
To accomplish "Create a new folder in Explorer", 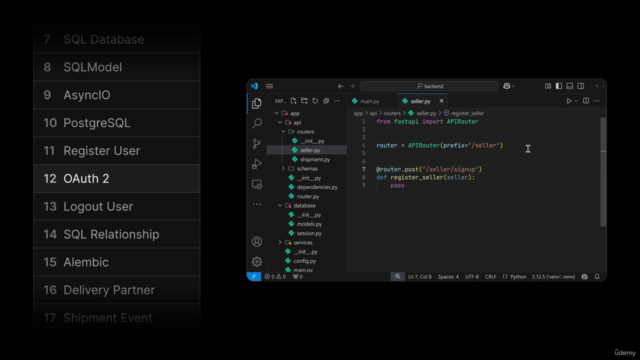I will click(304, 101).
